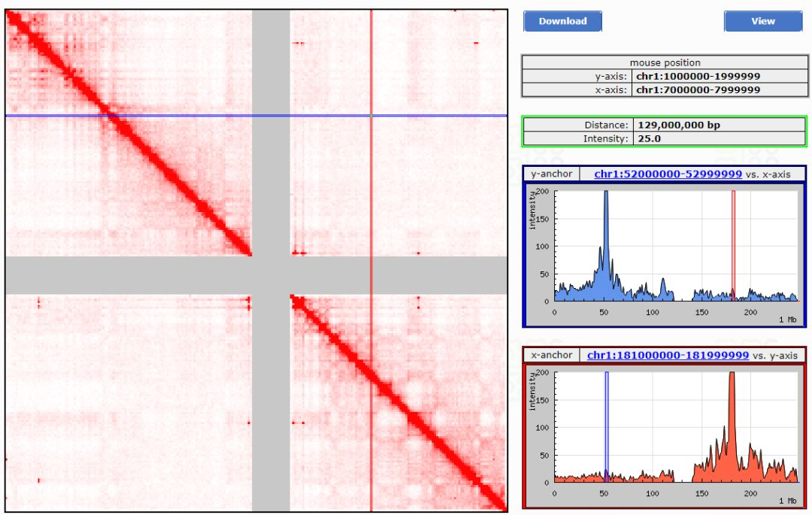
Task: Click the x-anchor panel label
Action: tap(551, 355)
